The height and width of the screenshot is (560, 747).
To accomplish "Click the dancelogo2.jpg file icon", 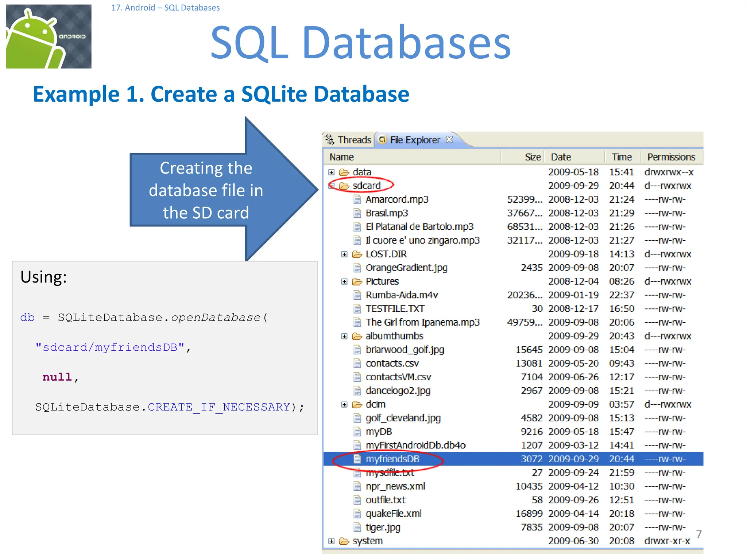I will [x=357, y=391].
